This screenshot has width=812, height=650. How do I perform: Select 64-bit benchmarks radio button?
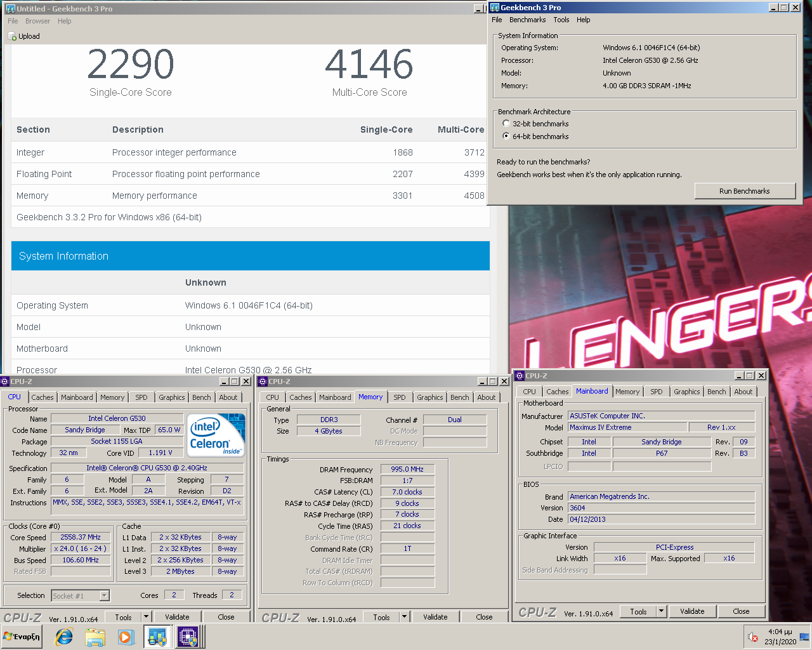click(506, 136)
